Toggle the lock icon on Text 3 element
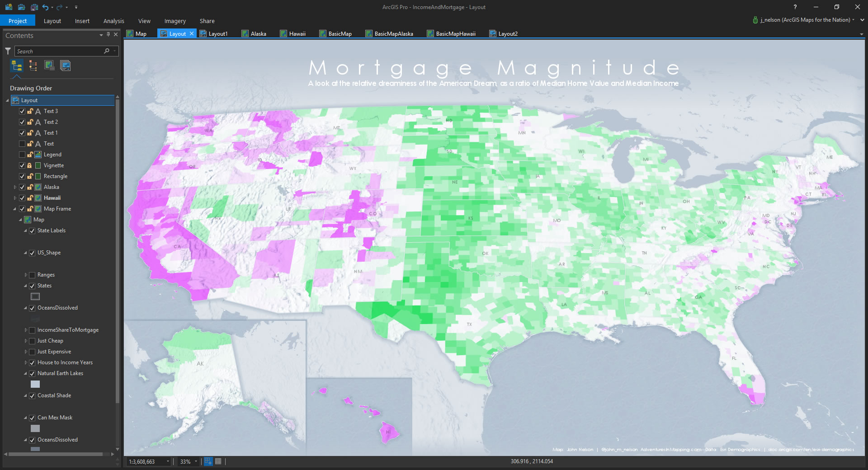Viewport: 868px width, 470px height. pos(30,111)
